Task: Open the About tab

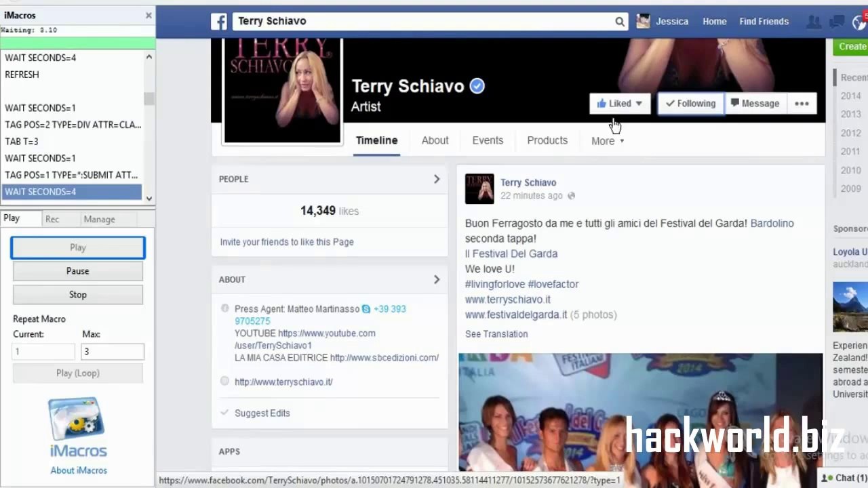Action: point(435,140)
